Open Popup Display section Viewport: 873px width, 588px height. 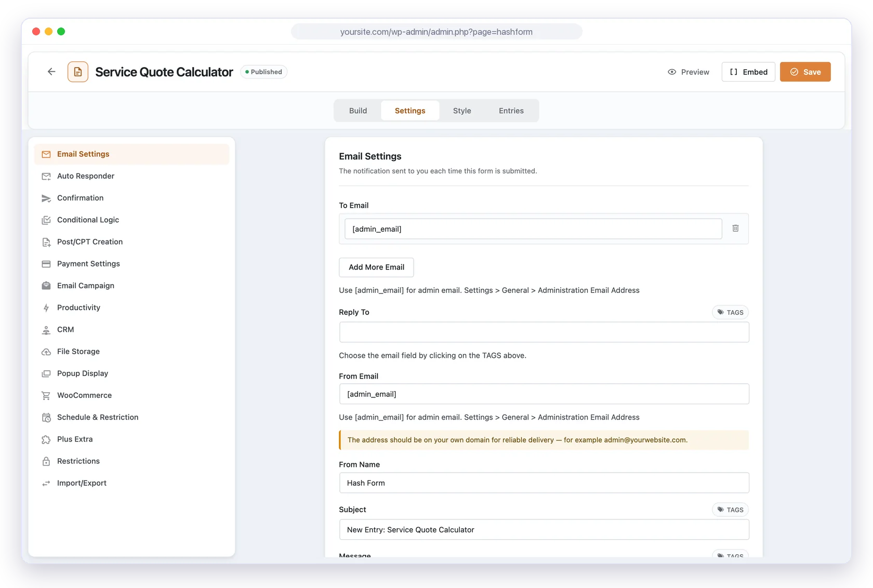pyautogui.click(x=131, y=373)
